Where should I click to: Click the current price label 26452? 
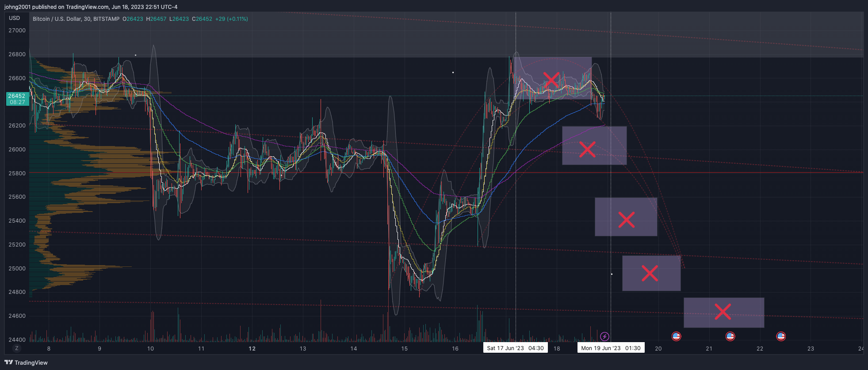(x=17, y=96)
